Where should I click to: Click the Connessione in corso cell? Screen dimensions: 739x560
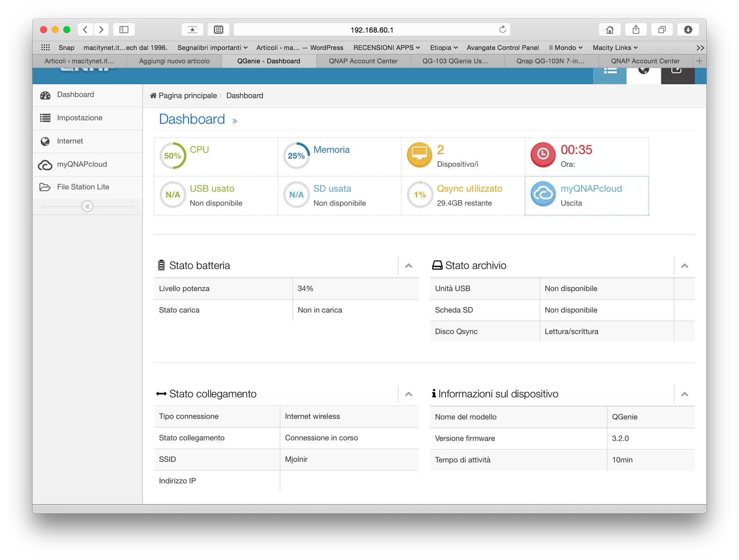tap(349, 438)
